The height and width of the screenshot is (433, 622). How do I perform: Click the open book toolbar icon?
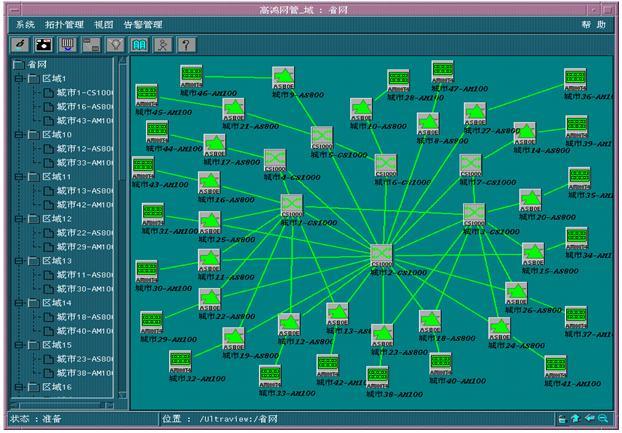tap(139, 45)
